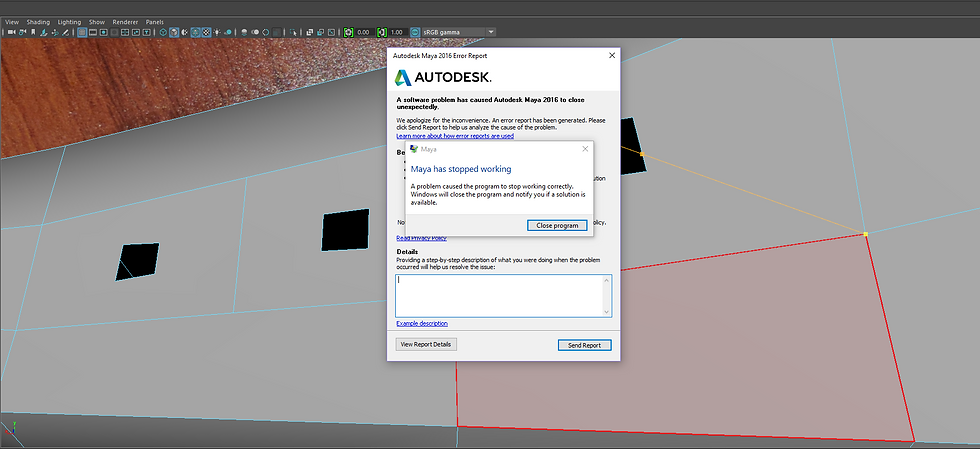Open the Panels menu

click(x=154, y=22)
